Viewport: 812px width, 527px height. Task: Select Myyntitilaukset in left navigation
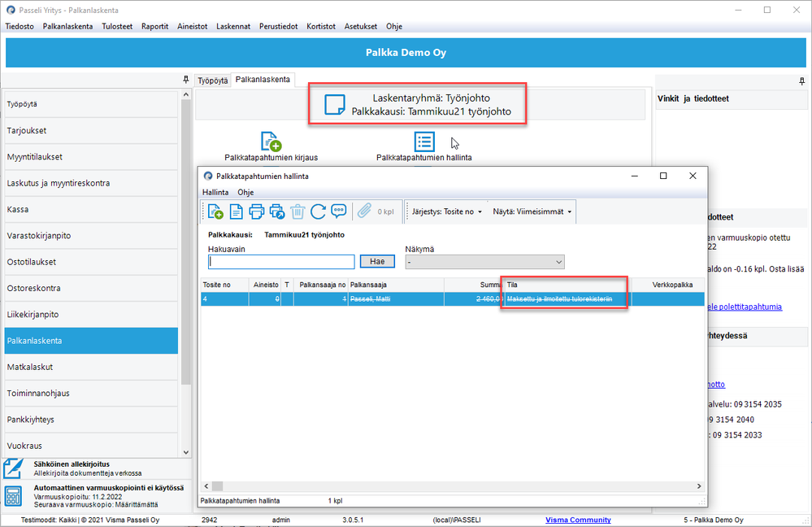[x=91, y=156]
